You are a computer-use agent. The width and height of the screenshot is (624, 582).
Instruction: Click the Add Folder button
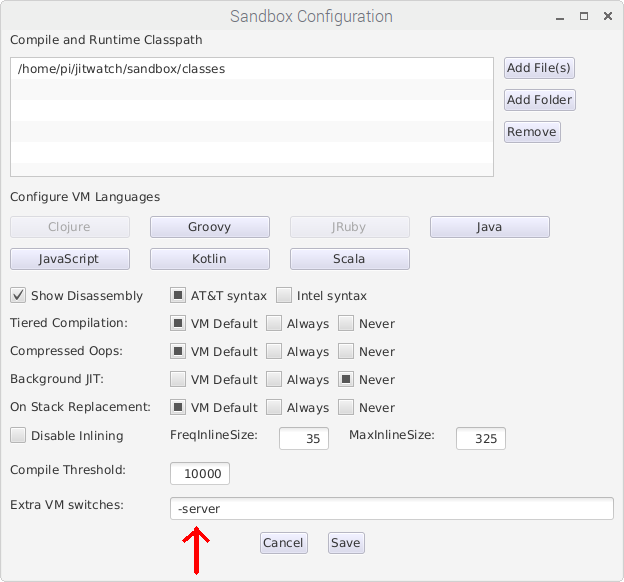point(540,100)
